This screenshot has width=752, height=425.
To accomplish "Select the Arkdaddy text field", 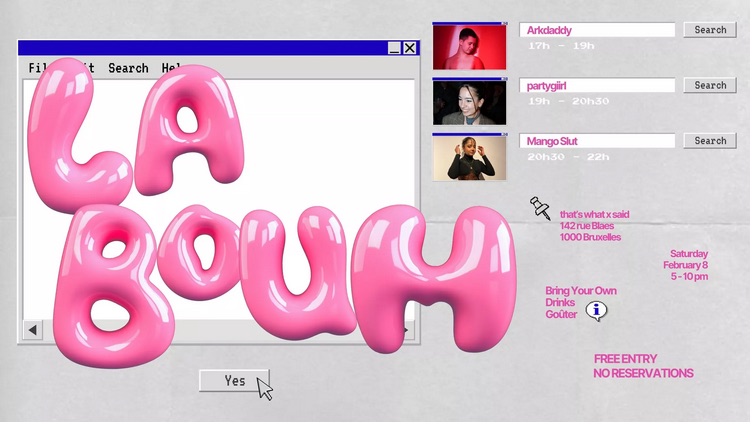I will point(598,31).
